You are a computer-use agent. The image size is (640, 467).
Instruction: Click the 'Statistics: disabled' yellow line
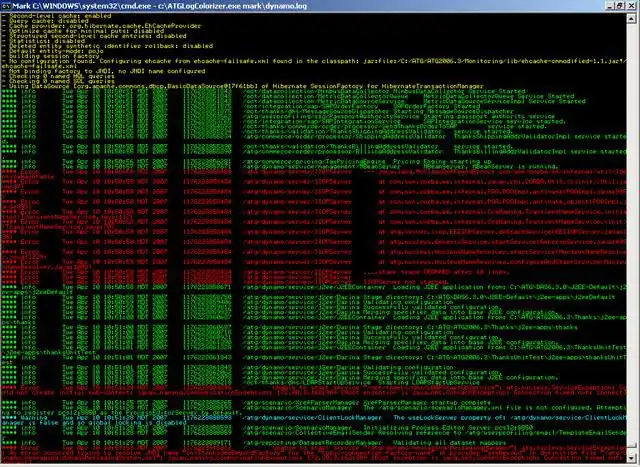tap(44, 41)
